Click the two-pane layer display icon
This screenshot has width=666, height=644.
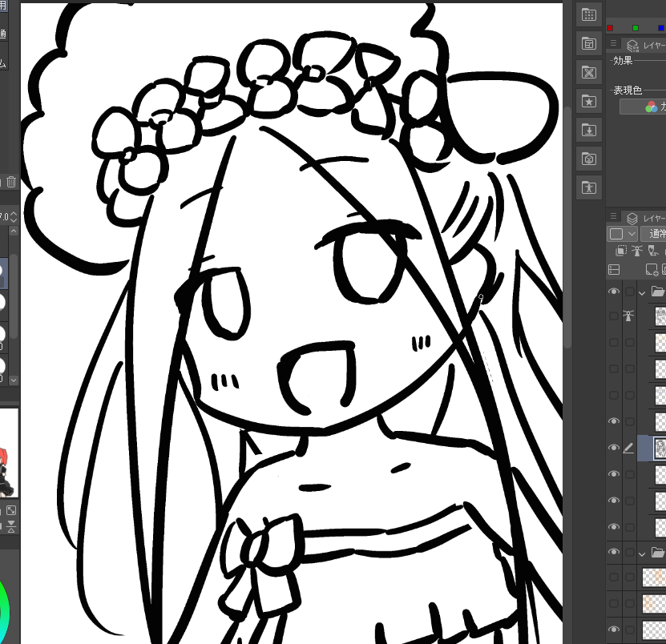click(x=614, y=270)
